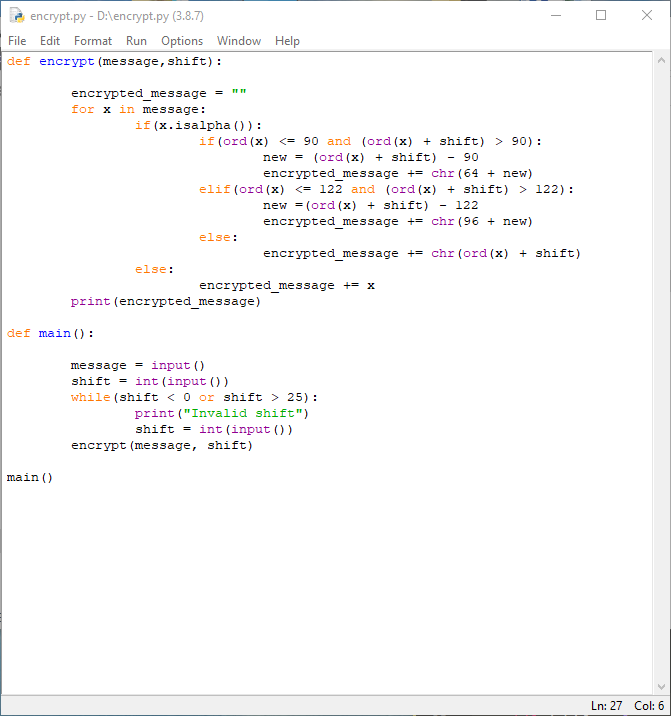Click the vertical scrollbar track

tap(660, 370)
